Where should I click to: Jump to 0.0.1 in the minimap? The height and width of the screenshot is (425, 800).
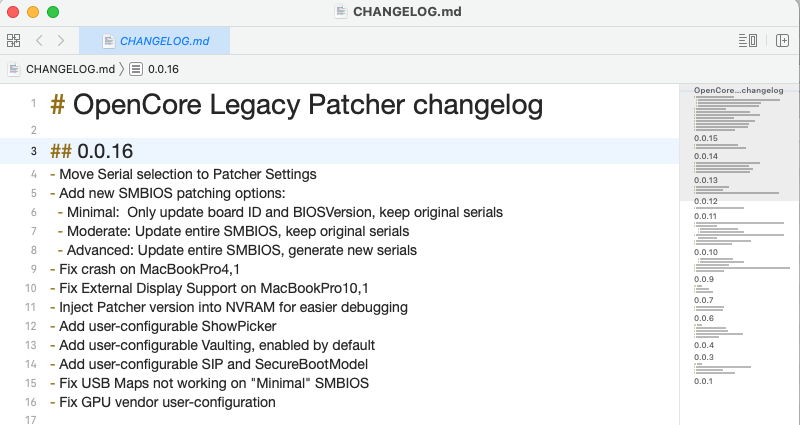click(703, 381)
